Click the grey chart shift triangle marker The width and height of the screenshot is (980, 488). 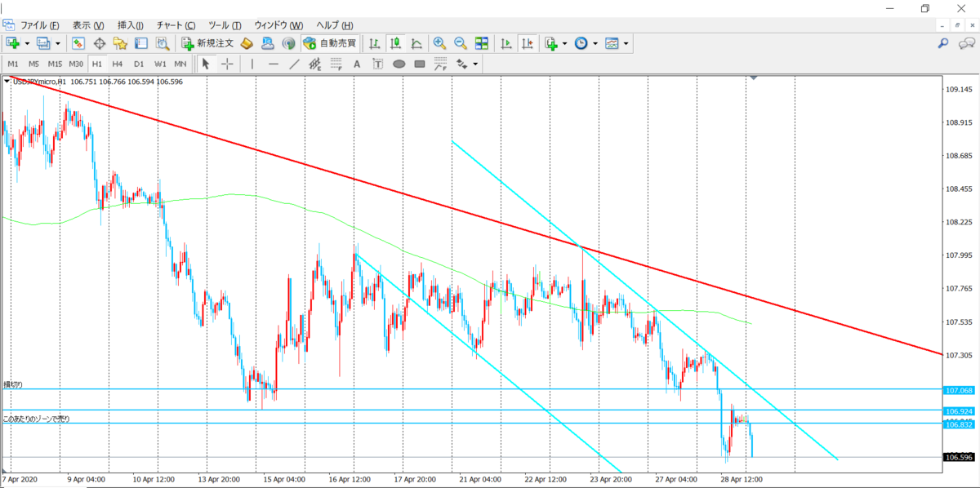click(x=754, y=78)
